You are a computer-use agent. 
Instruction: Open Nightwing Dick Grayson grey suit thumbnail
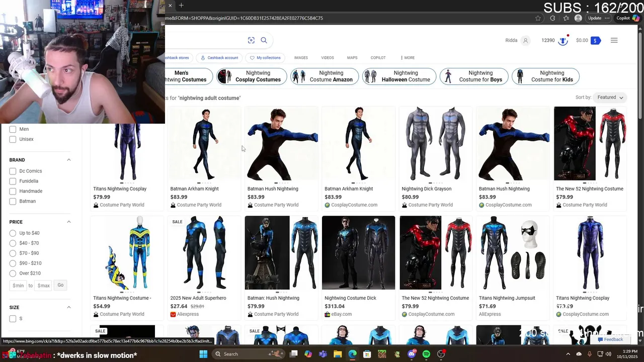436,143
